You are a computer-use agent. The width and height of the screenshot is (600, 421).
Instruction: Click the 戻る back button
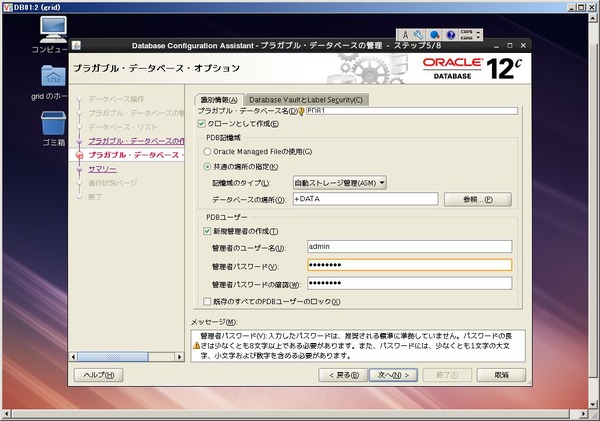343,375
